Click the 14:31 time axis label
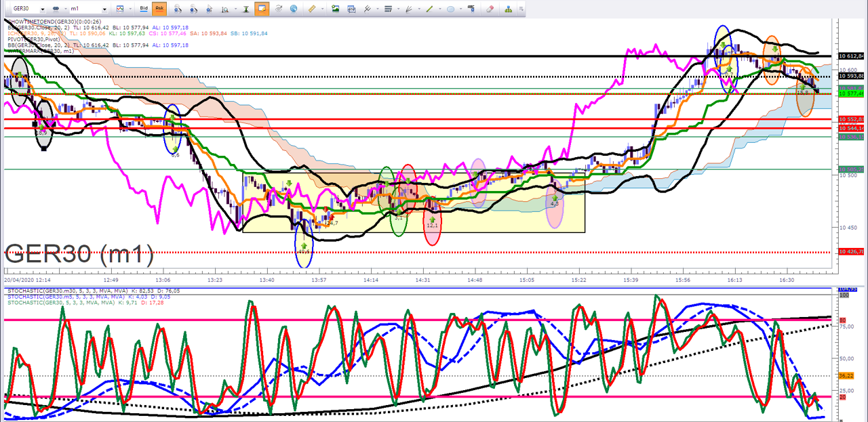This screenshot has width=868, height=422. [423, 279]
